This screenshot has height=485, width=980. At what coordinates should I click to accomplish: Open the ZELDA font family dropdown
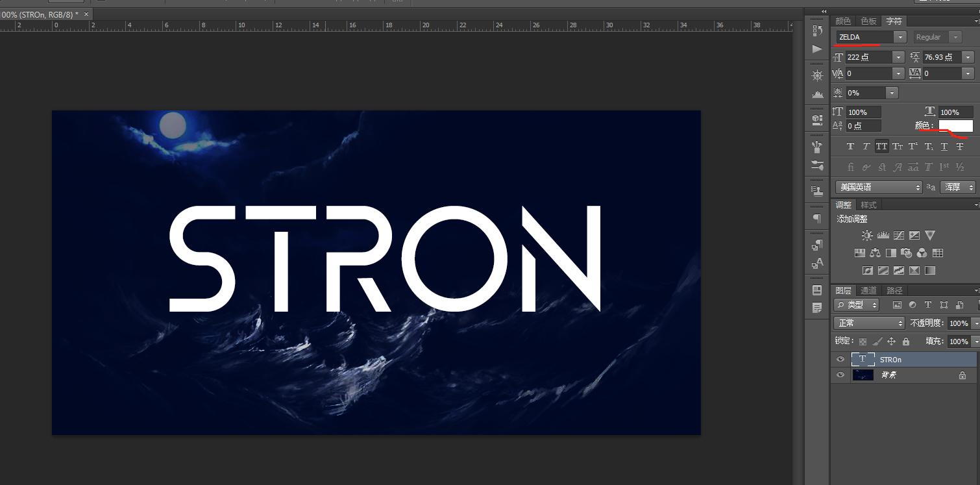point(900,38)
